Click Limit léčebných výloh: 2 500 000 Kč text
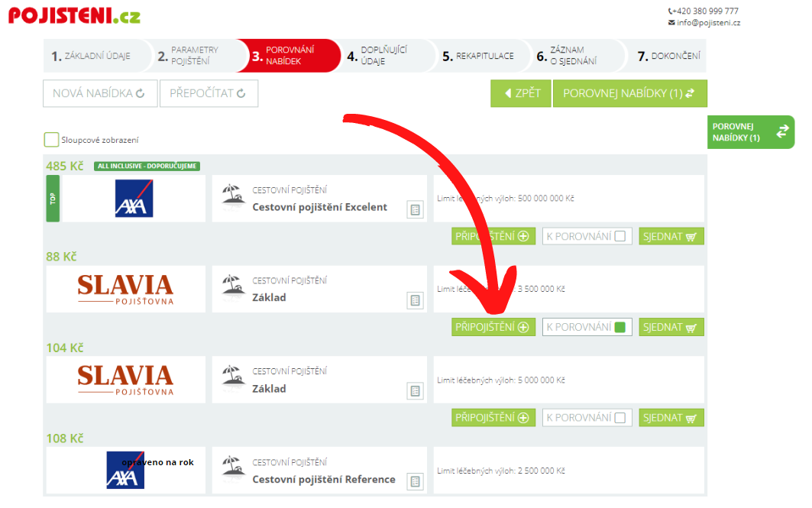This screenshot has width=812, height=508. pyautogui.click(x=501, y=471)
